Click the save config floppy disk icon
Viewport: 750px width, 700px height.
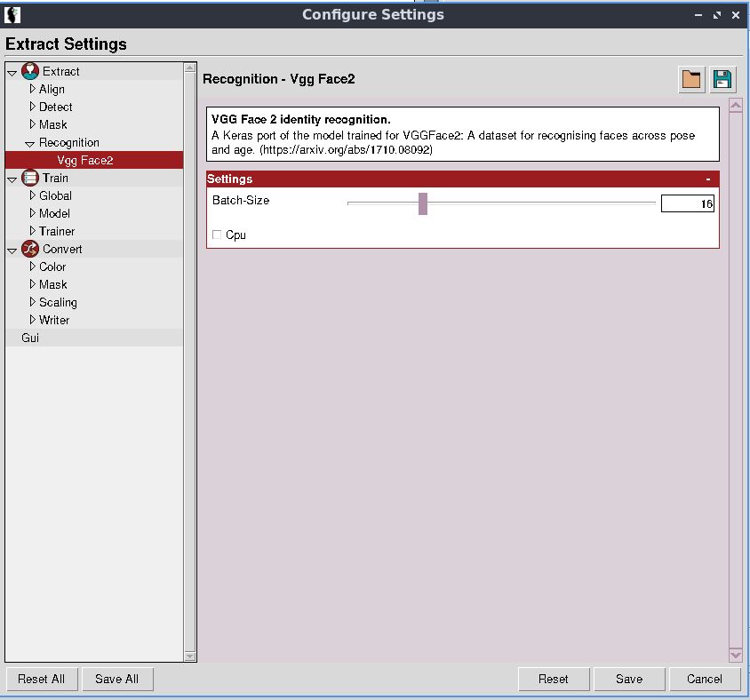click(722, 79)
